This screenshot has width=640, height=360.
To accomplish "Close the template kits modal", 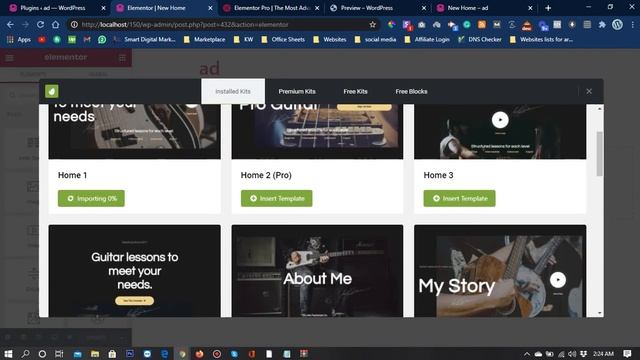I will (x=589, y=91).
